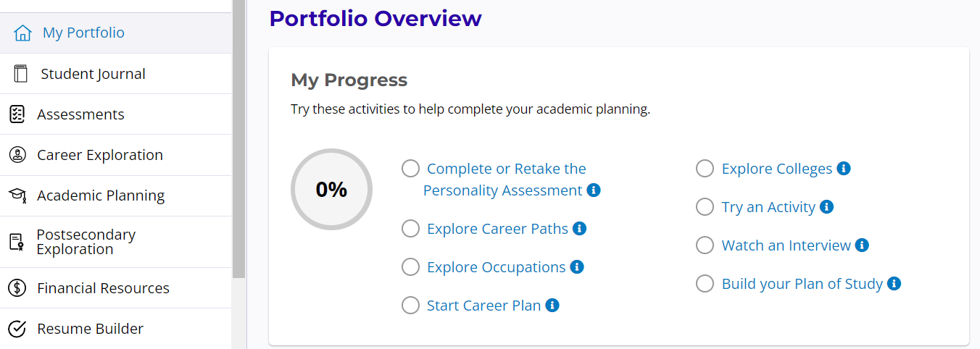Click the Academic Planning graduation cap icon
Screen dimensions: 980x349
click(17, 195)
